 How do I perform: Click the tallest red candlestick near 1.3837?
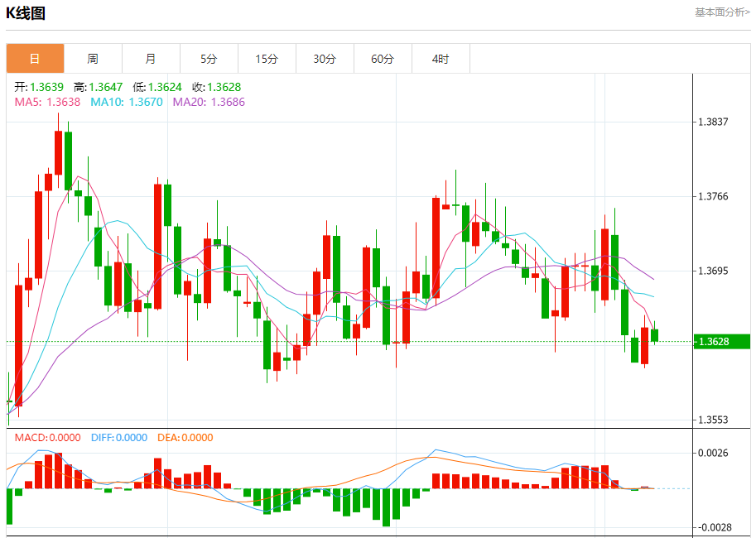click(x=58, y=152)
